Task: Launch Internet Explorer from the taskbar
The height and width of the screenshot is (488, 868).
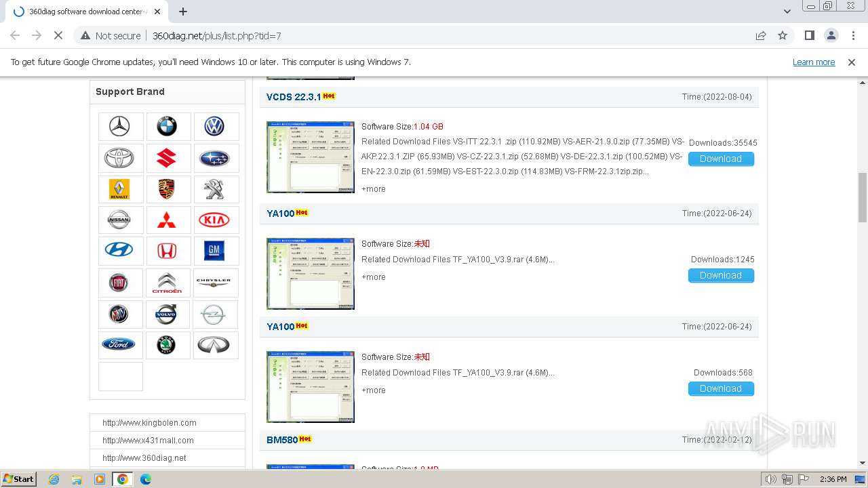Action: click(54, 479)
